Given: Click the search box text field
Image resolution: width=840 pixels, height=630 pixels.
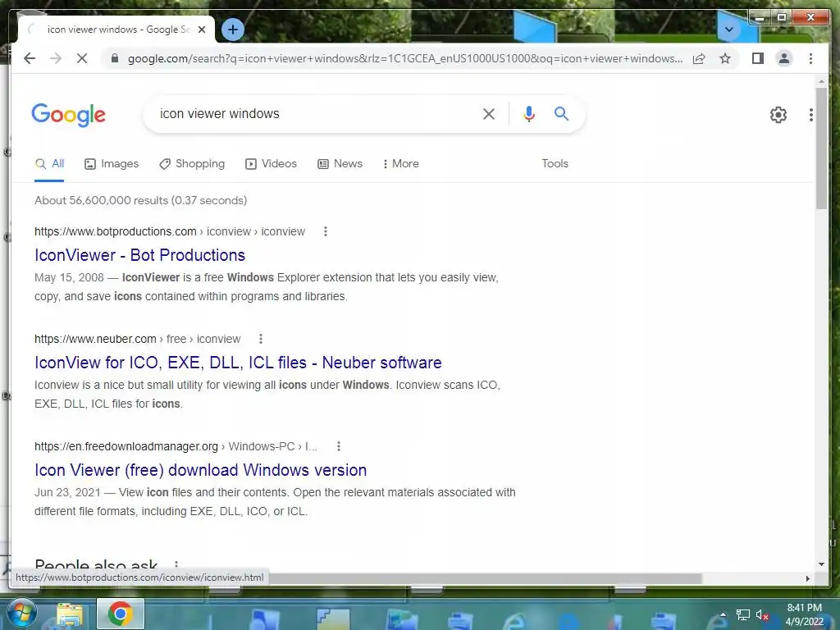Looking at the screenshot, I should tap(316, 113).
